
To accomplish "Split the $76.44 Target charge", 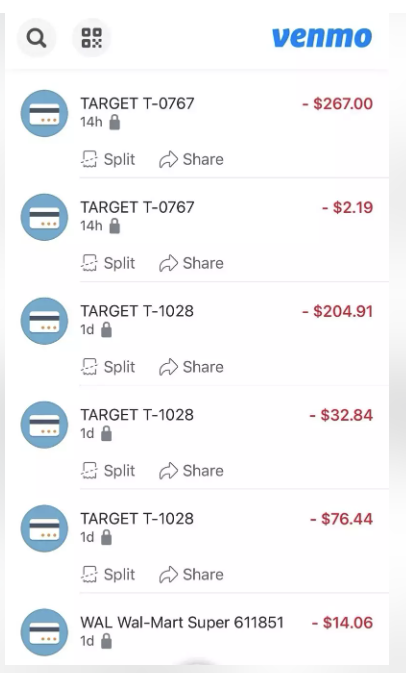I will tap(108, 575).
